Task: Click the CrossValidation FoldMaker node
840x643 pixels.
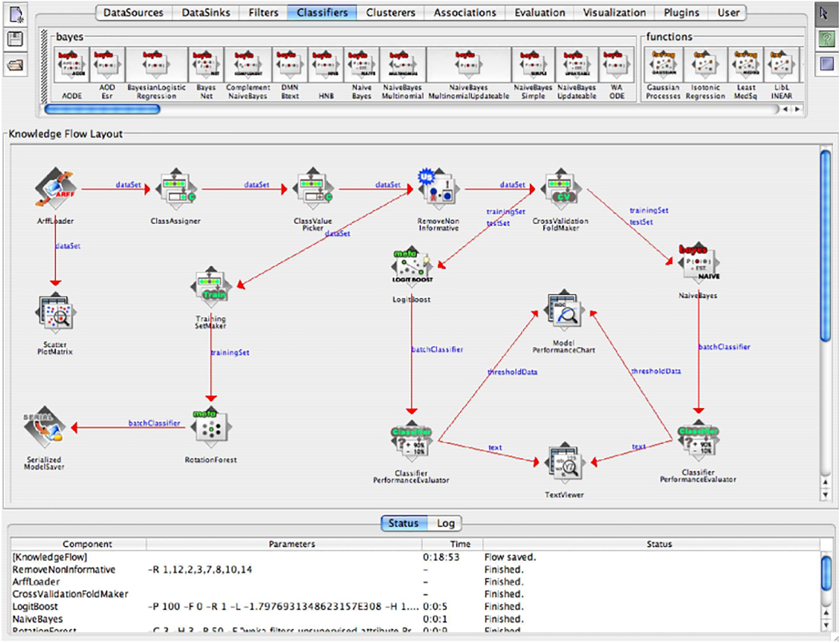Action: click(561, 189)
